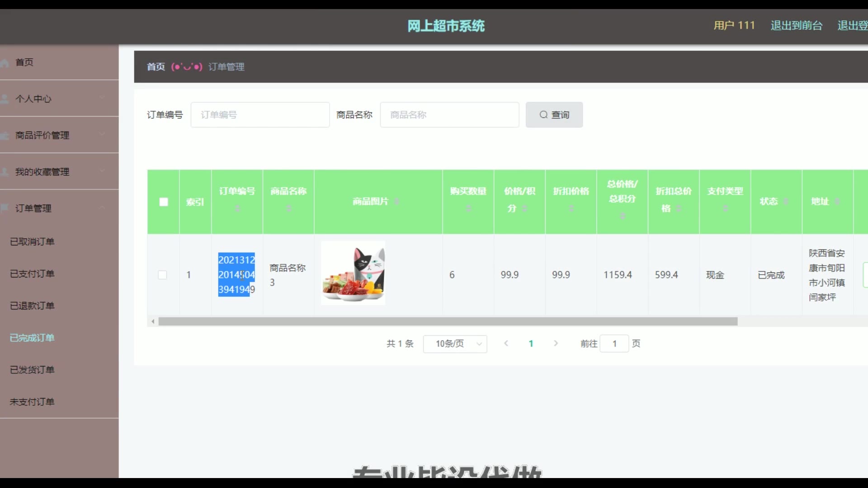Click the sort icon under 购买数量 header
The image size is (868, 488).
[469, 208]
